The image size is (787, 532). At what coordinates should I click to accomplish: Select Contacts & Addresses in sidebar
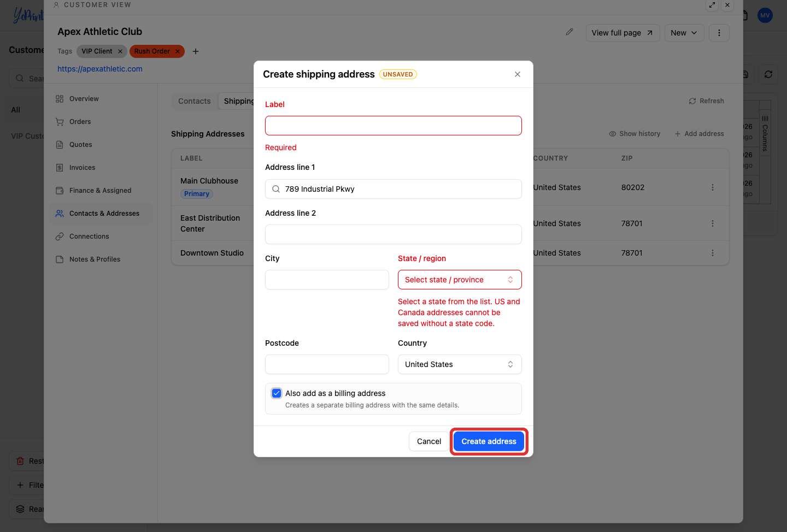(x=101, y=214)
